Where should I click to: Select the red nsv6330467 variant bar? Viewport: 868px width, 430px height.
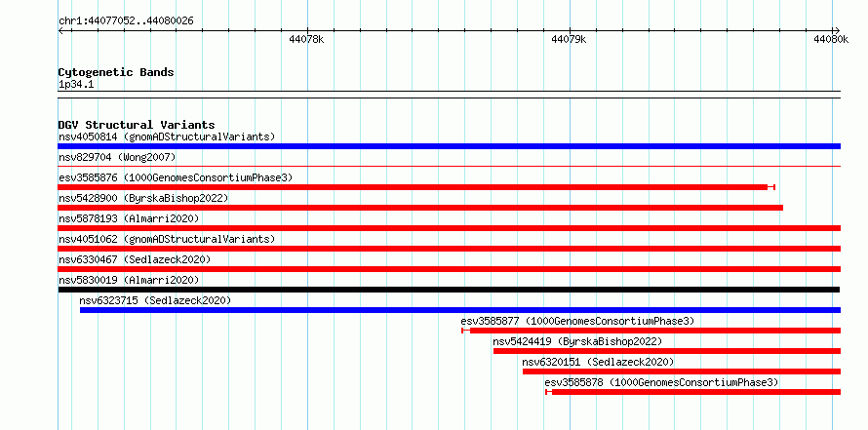click(x=449, y=269)
